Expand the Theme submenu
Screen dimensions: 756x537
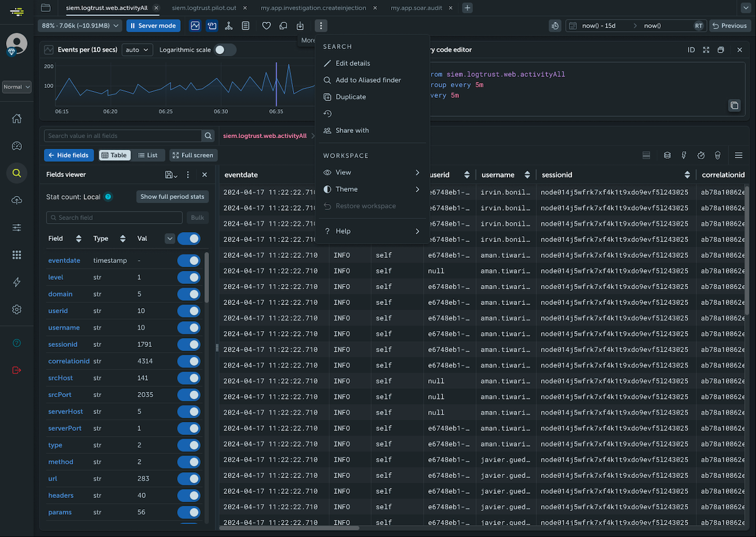372,189
